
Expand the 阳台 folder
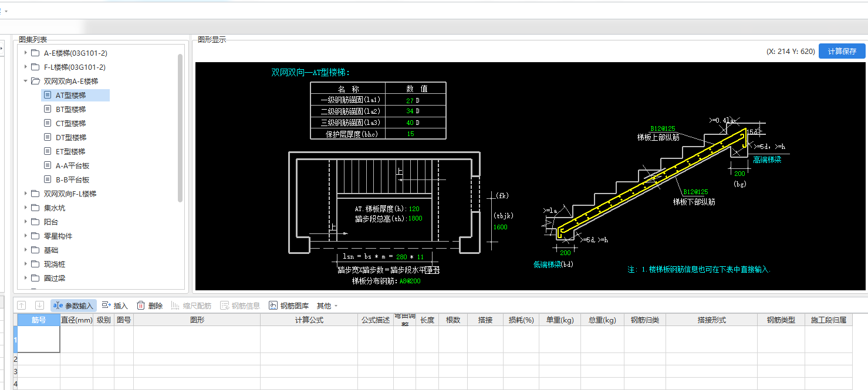pos(25,222)
